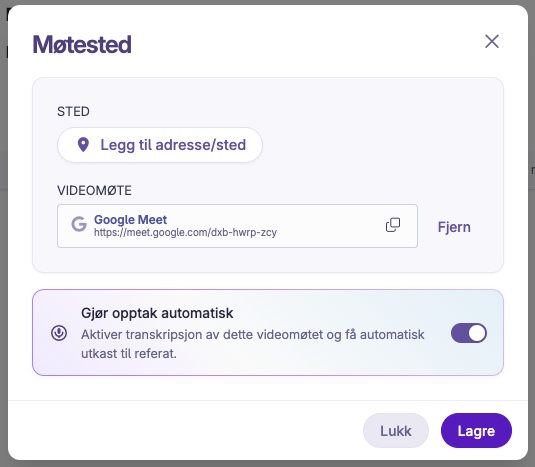Click the transcription description text
Viewport: 535px width, 467px height.
pos(253,344)
